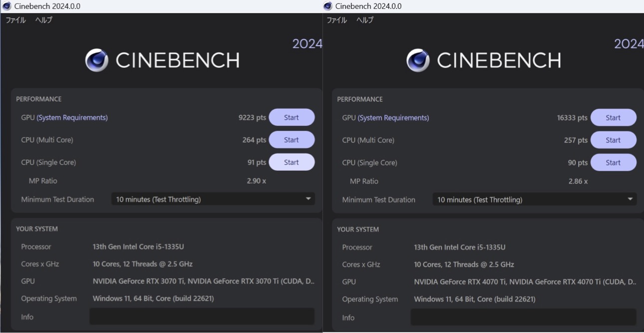Click the Cinebench sphere logo in left window
Viewport: 644px width, 333px height.
click(x=97, y=60)
